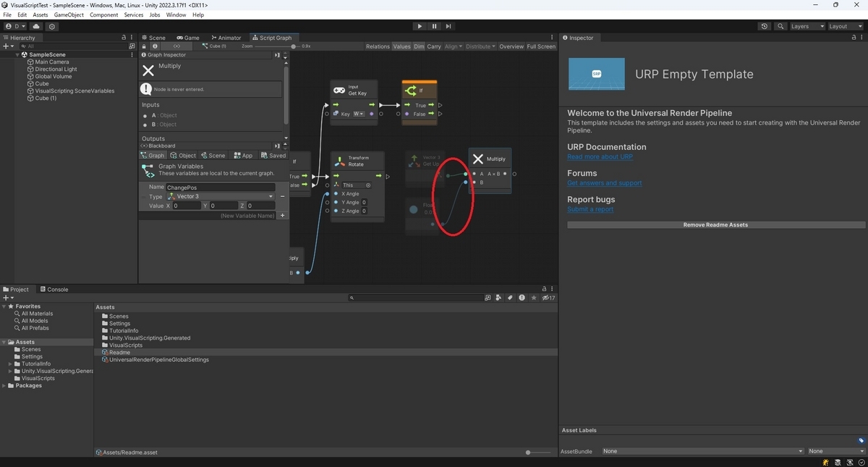The width and height of the screenshot is (868, 467).
Task: Open the Distribute dropdown
Action: tap(480, 46)
